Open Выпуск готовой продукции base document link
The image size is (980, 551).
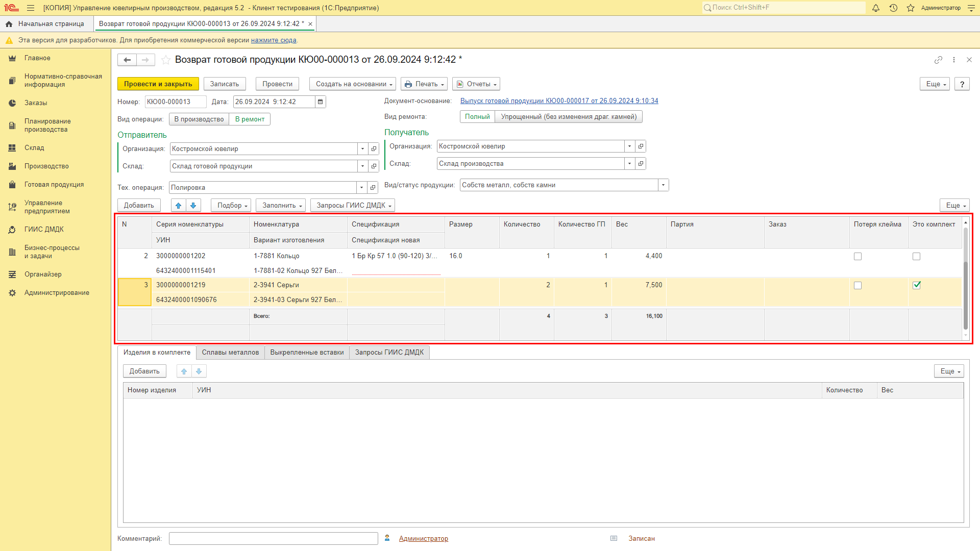[559, 101]
